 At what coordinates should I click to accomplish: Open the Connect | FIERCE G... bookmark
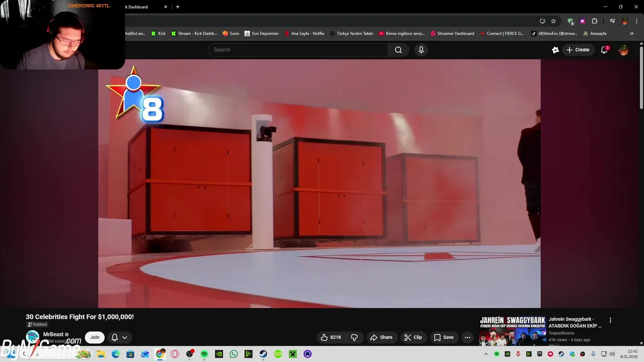[502, 34]
